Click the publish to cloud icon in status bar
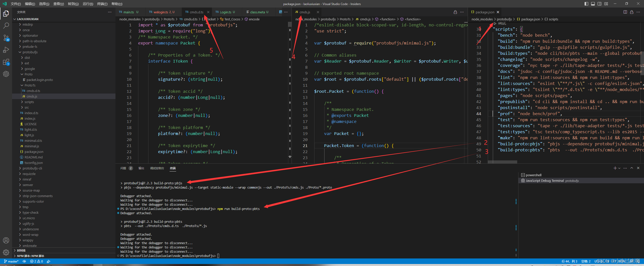This screenshot has width=644, height=266. pos(24,261)
